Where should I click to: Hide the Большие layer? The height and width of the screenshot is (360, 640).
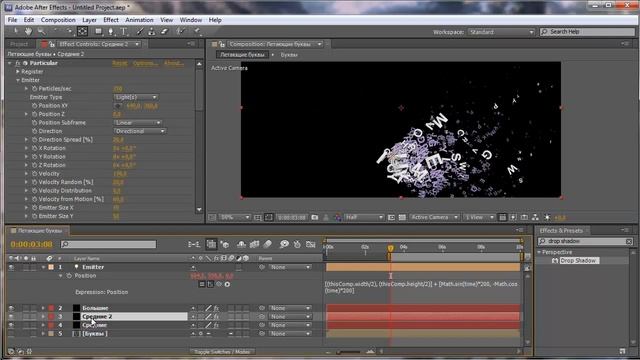(11, 308)
